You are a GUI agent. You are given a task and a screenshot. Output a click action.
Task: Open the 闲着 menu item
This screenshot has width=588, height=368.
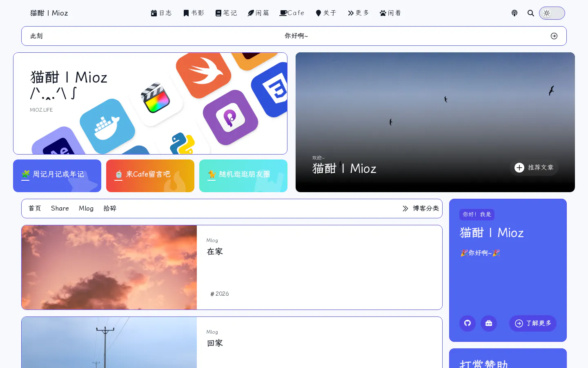tap(390, 13)
